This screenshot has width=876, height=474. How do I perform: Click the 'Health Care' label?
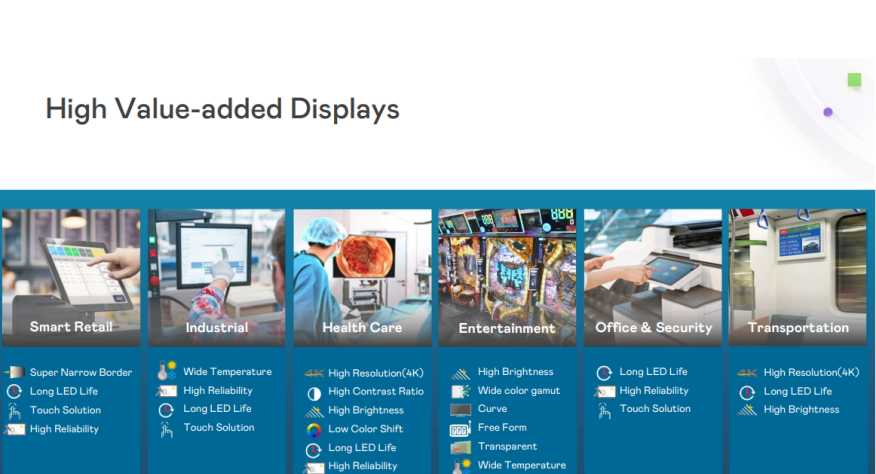363,328
